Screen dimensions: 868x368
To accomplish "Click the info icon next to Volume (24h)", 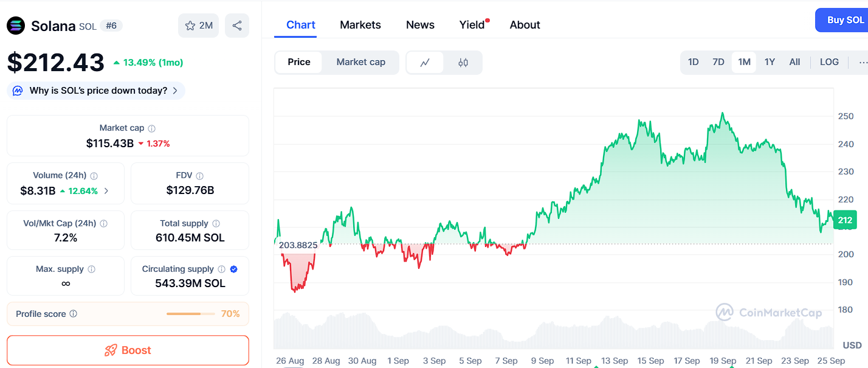I will click(94, 176).
